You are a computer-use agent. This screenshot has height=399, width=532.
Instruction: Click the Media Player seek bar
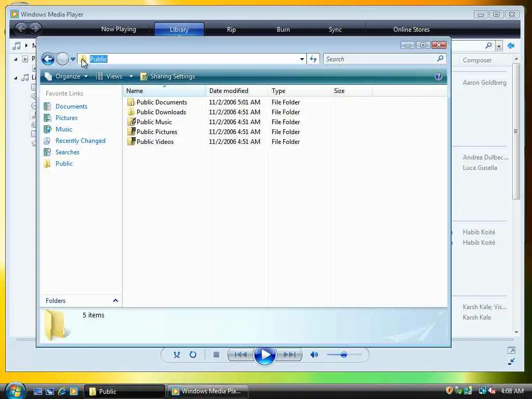264,339
